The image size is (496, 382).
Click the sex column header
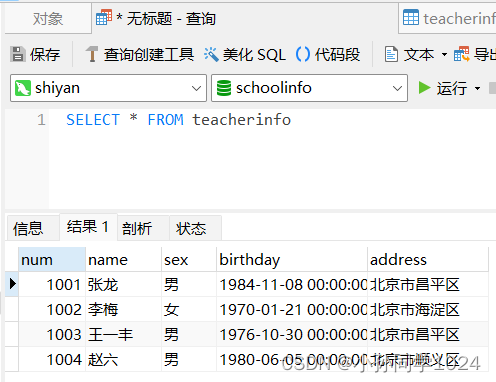pos(189,260)
